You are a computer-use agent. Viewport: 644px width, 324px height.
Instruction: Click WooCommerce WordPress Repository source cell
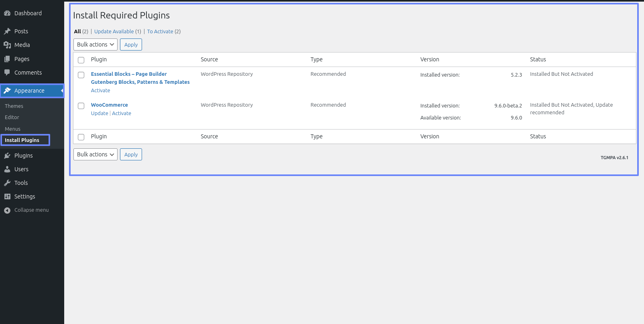(x=227, y=105)
